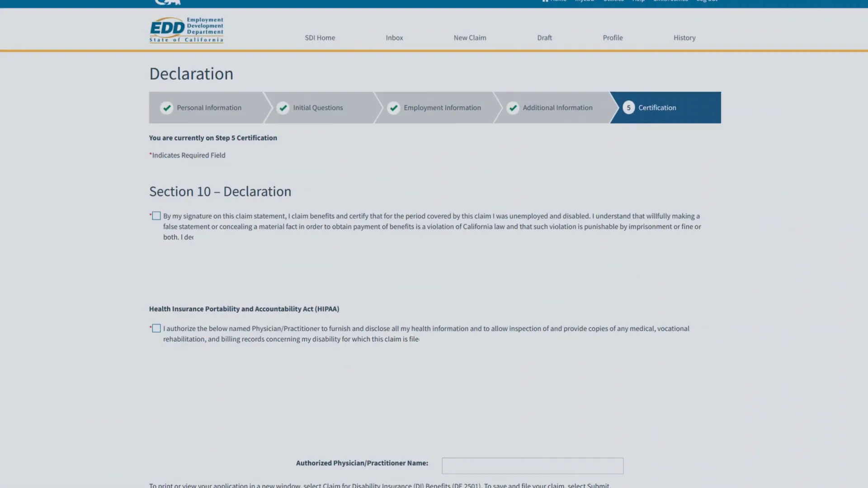Select the Additional Information step
The height and width of the screenshot is (488, 868).
point(555,108)
